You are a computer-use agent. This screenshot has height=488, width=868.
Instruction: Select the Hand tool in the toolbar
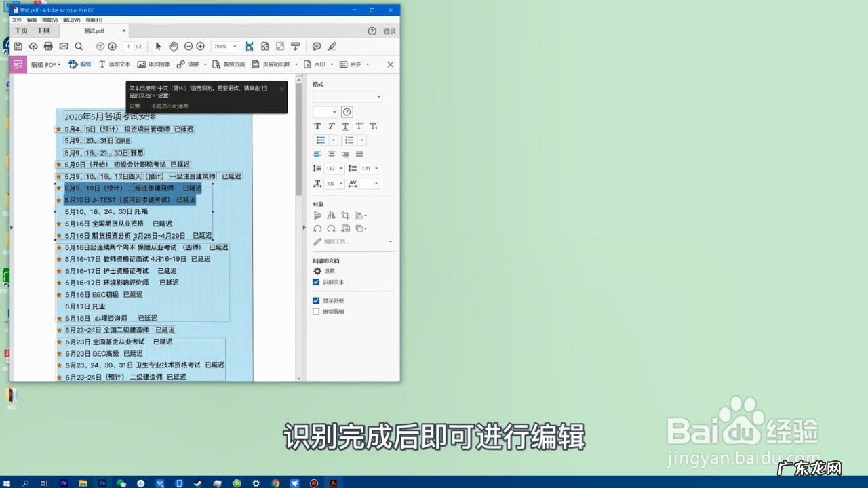coord(174,46)
